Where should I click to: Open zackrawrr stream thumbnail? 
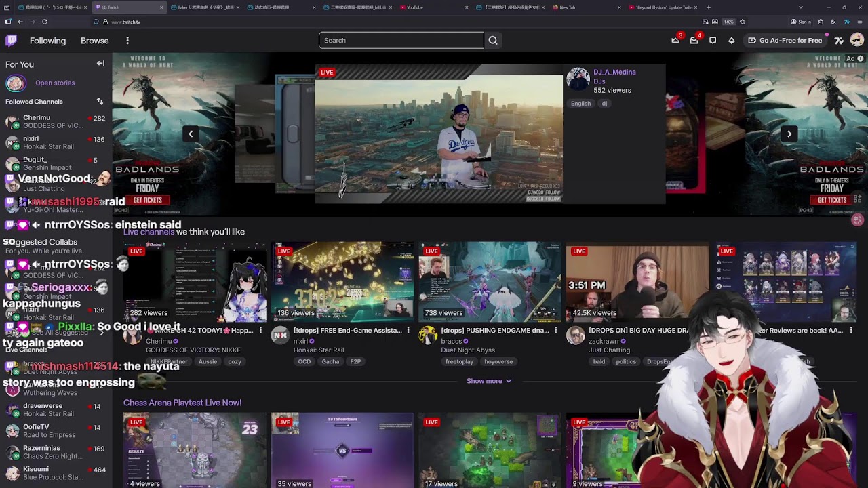point(637,282)
